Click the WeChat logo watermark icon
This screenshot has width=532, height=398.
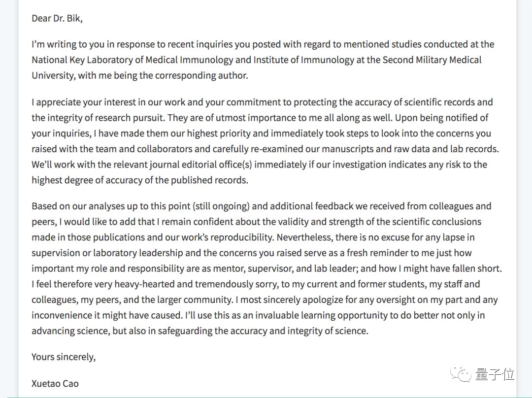[x=464, y=375]
